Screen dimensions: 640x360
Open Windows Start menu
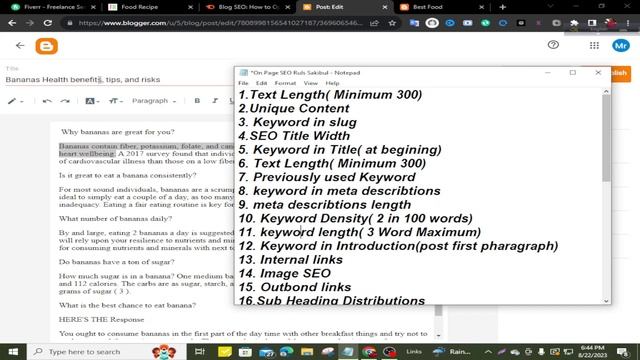point(13,351)
